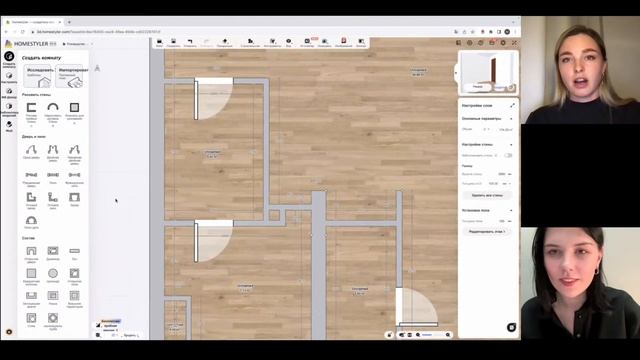Click the wall height input field
Image resolution: width=640 pixels, height=360 pixels.
pos(502,174)
